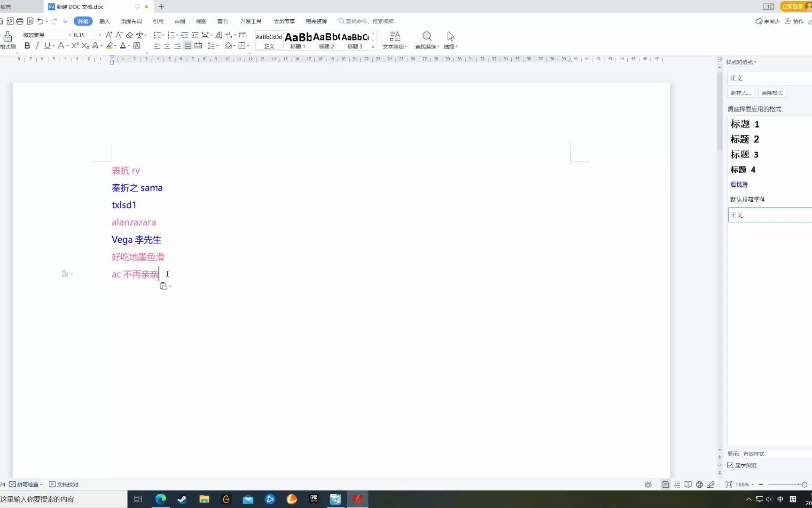Viewport: 812px width, 508px height.
Task: Click the hyperlink (超链接) style
Action: pyautogui.click(x=739, y=184)
